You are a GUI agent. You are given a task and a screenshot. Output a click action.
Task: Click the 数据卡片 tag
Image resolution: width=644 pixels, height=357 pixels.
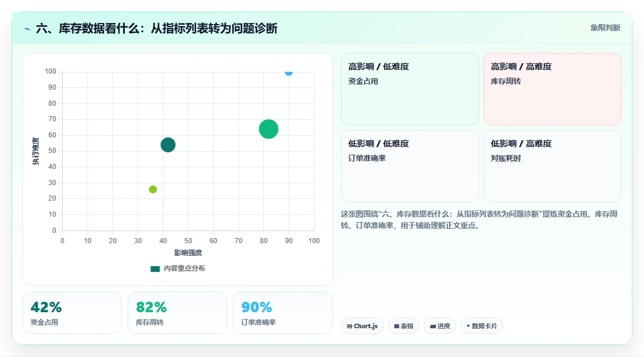click(482, 326)
